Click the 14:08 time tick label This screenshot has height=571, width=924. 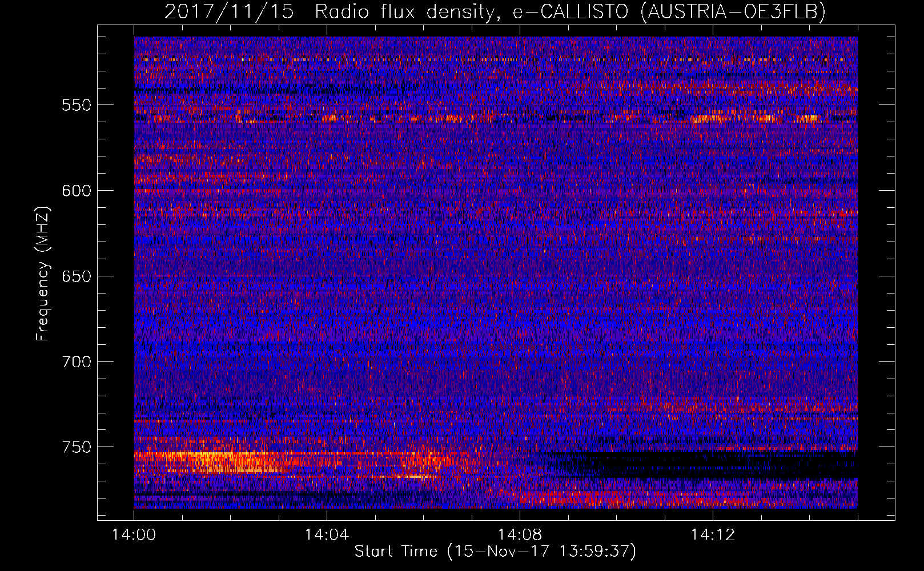[x=520, y=535]
